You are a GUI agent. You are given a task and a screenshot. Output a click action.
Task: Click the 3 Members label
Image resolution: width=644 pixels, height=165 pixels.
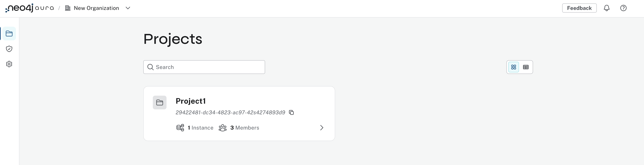(x=245, y=128)
